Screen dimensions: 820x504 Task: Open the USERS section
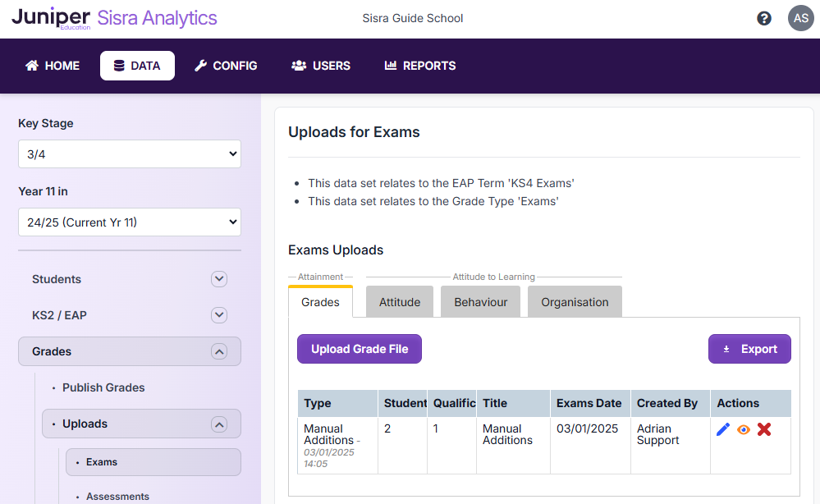click(321, 66)
